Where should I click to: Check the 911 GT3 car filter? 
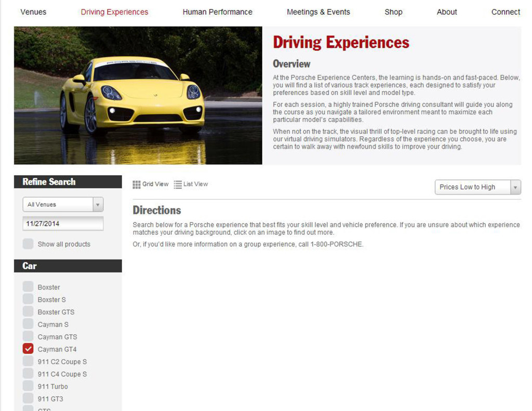28,398
